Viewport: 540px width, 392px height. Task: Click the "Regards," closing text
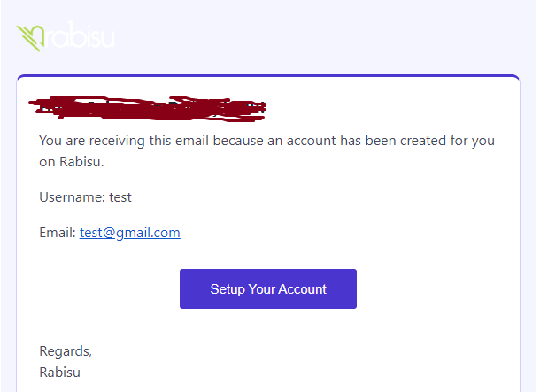tap(66, 351)
